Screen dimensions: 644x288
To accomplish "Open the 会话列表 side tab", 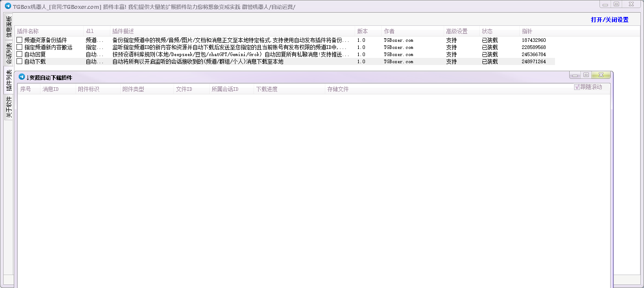I will click(8, 53).
